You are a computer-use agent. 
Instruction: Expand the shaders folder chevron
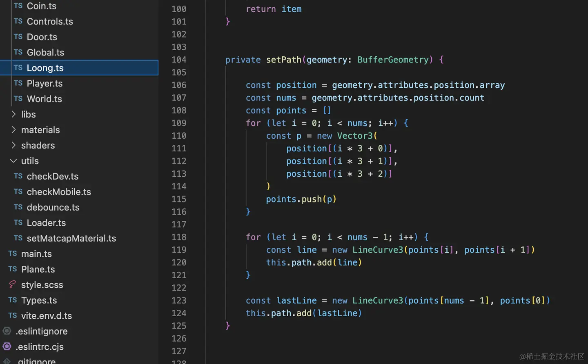click(x=13, y=145)
